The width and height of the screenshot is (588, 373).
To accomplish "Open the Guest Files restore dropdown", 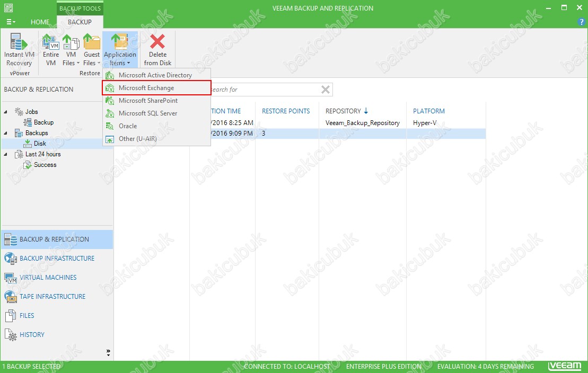I will click(x=92, y=50).
